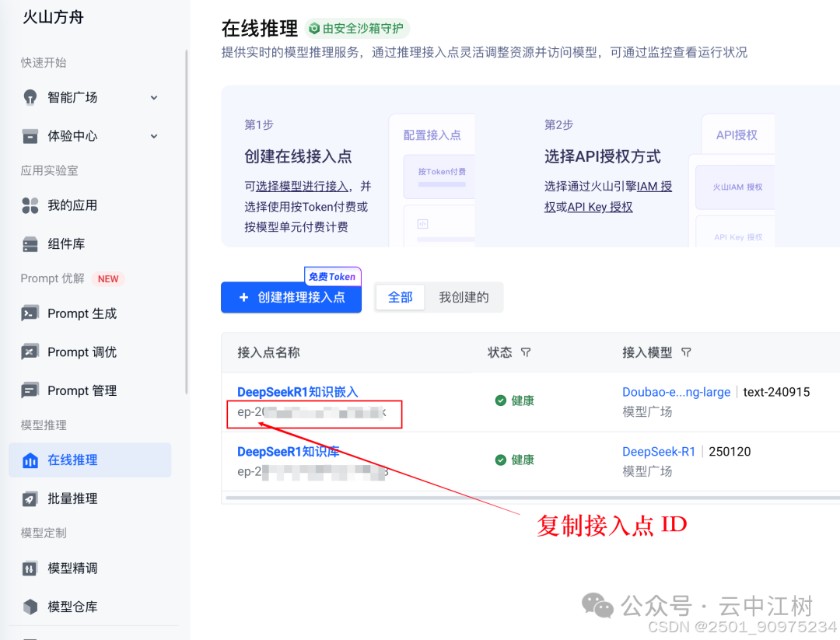Open the DeepSeek-R1 model link
The height and width of the screenshot is (640, 840).
pyautogui.click(x=659, y=452)
